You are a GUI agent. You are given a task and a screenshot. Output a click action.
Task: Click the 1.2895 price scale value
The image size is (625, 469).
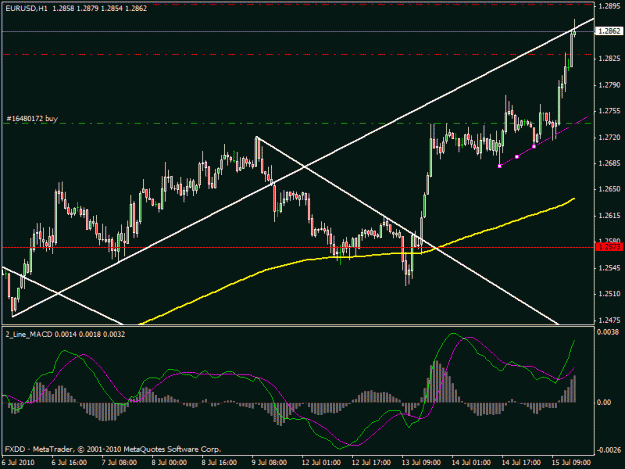click(x=610, y=6)
